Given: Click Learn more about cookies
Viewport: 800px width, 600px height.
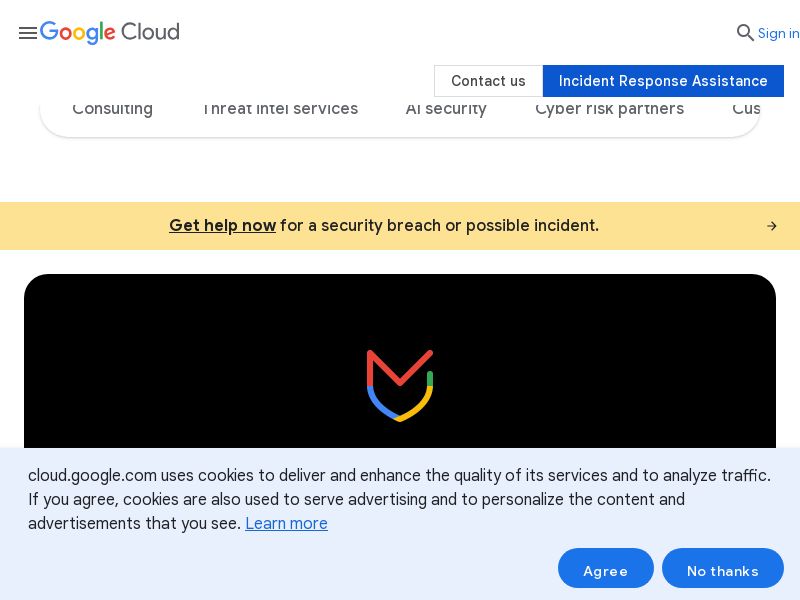Looking at the screenshot, I should click(286, 524).
